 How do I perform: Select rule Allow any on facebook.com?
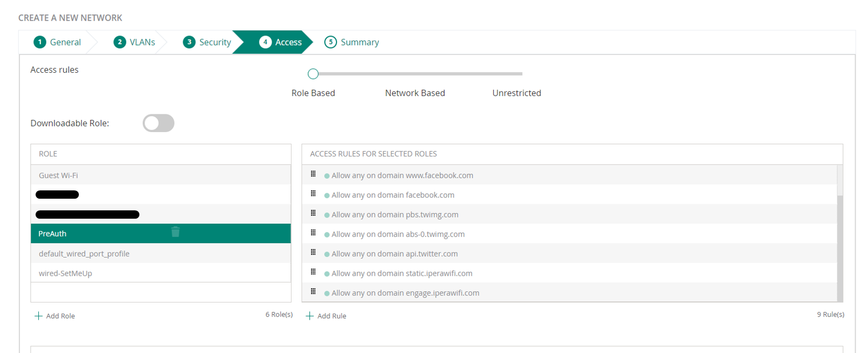(569, 195)
